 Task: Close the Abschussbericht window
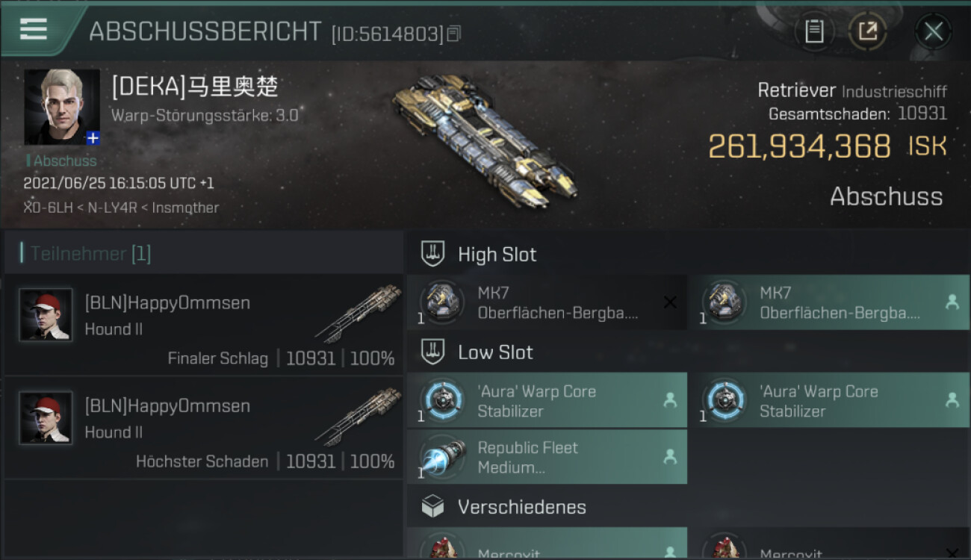933,31
